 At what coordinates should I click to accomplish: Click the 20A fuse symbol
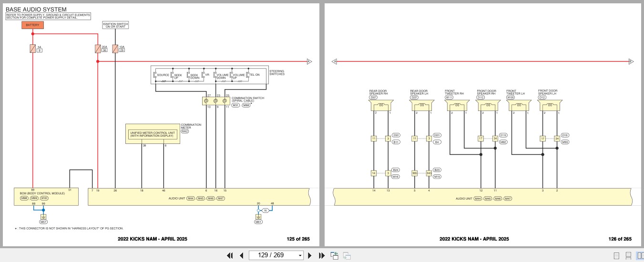tap(98, 48)
